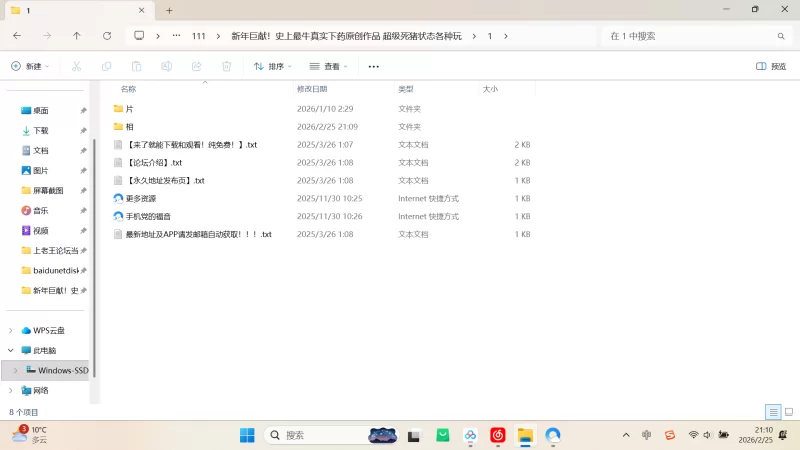Image resolution: width=800 pixels, height=450 pixels.
Task: Click the Back navigation arrow
Action: point(17,36)
